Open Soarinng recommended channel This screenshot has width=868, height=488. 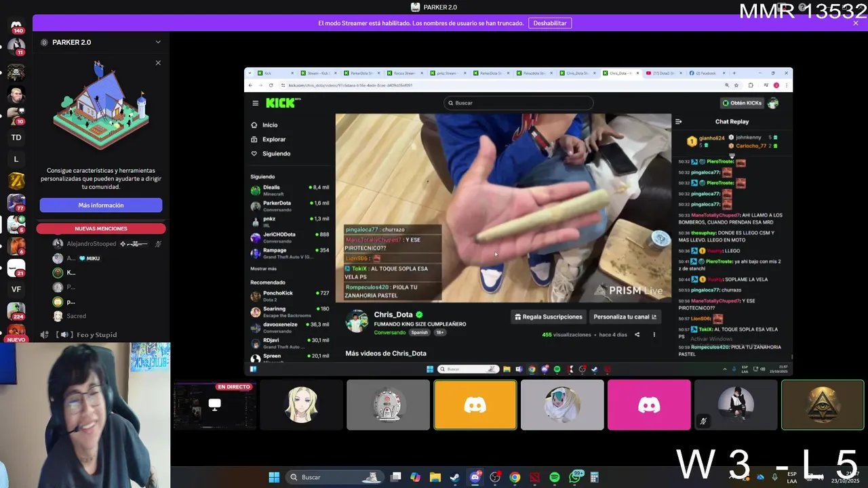click(290, 311)
